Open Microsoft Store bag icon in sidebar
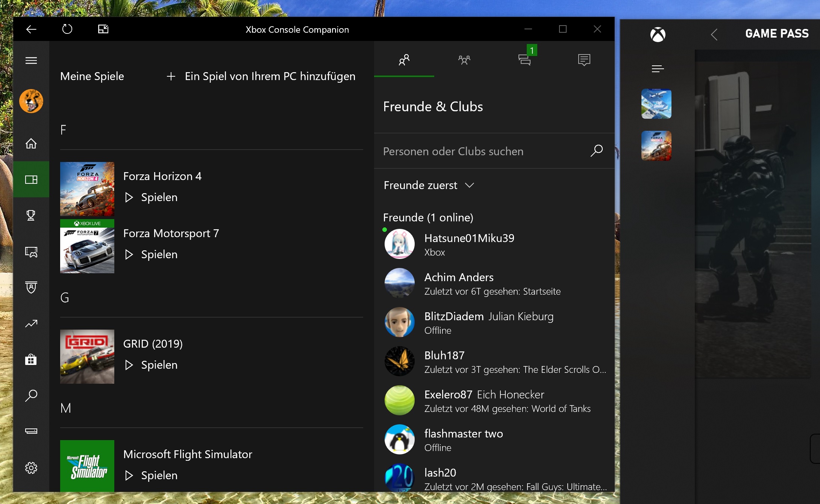The width and height of the screenshot is (820, 504). pyautogui.click(x=31, y=360)
